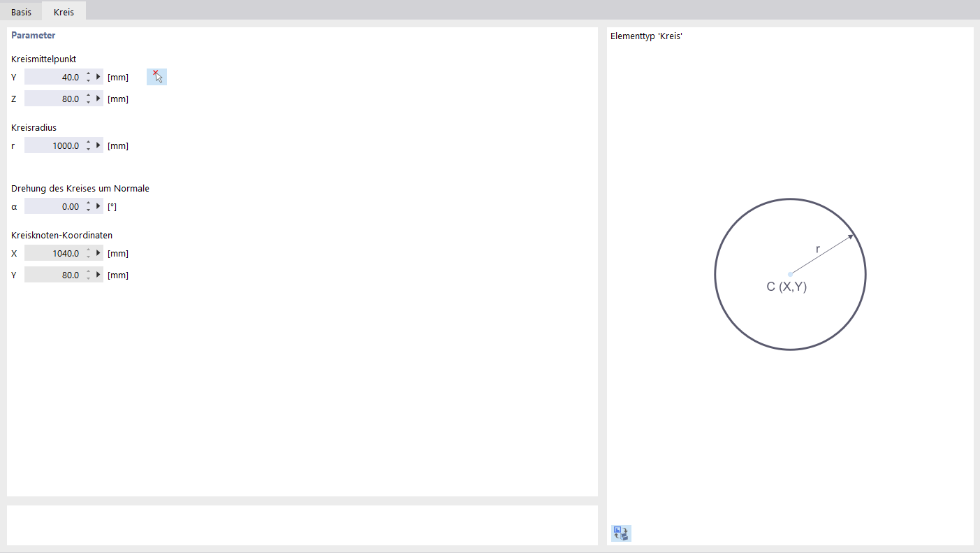
Task: Click the rotation angle α field showing 0.00
Action: pyautogui.click(x=53, y=206)
